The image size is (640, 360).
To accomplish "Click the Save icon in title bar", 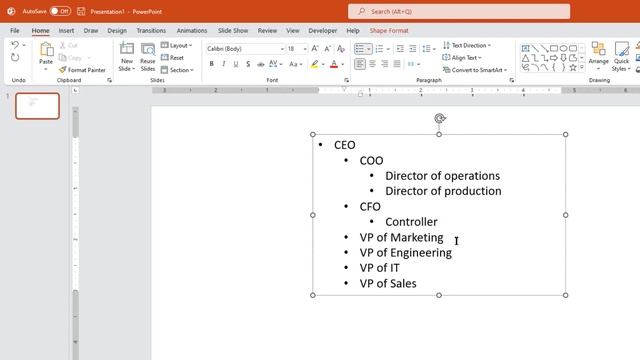I will [x=81, y=11].
